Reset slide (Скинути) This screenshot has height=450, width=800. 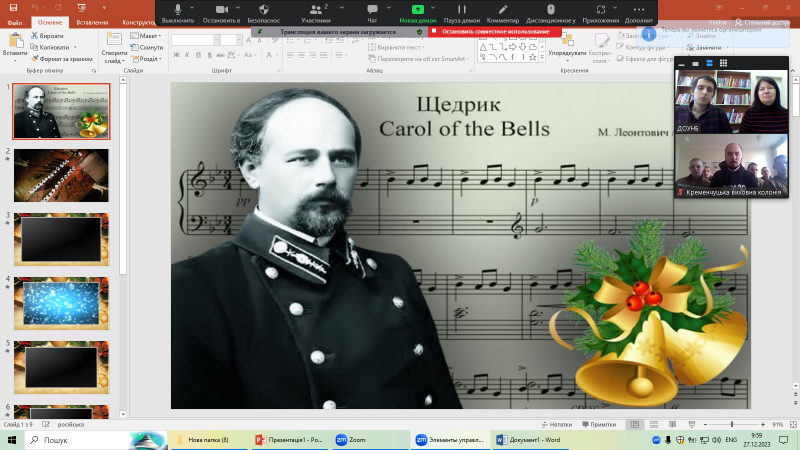147,47
